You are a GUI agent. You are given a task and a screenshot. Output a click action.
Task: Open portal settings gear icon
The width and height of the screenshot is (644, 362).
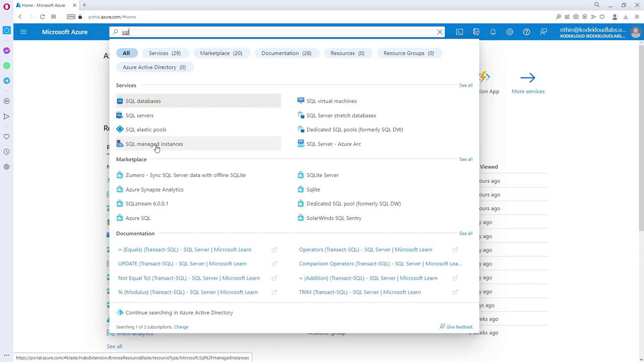510,32
